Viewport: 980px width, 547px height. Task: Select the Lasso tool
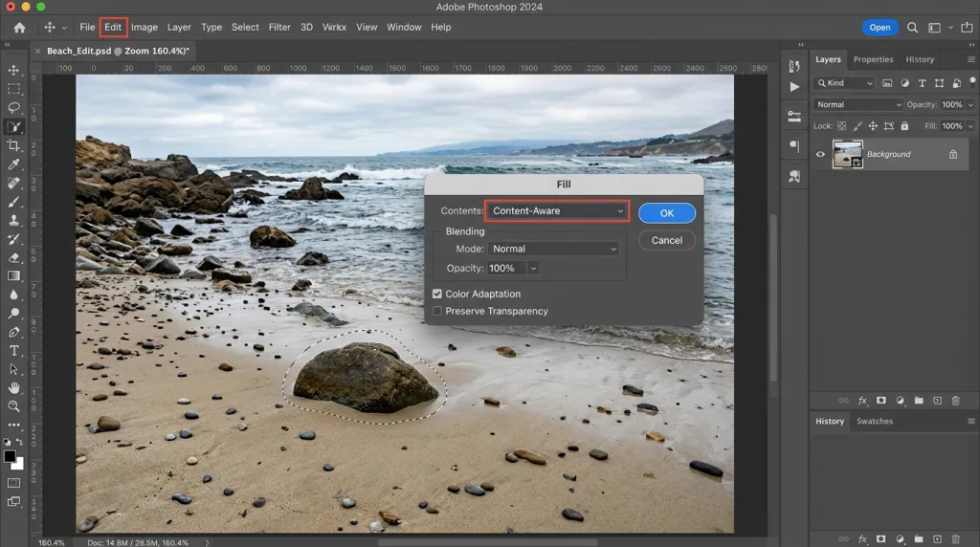[x=13, y=107]
